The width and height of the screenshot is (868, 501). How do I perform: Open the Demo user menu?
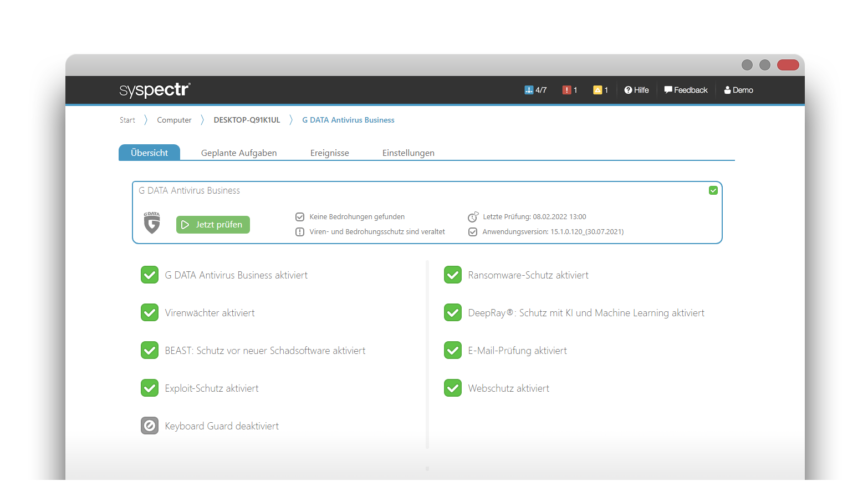point(738,90)
